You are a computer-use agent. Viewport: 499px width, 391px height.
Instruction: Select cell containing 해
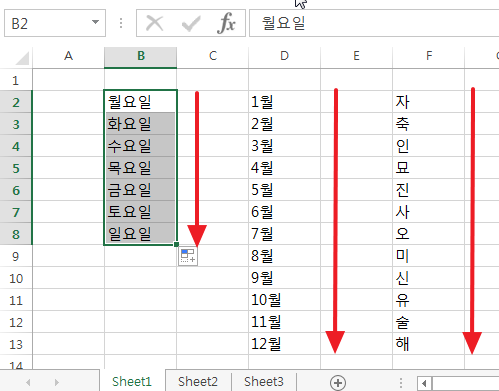[429, 344]
